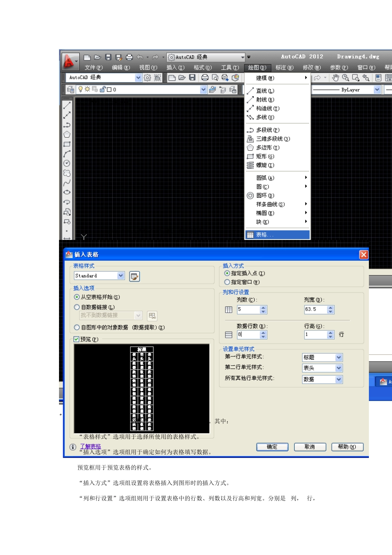Select Rectangle tool in draw toolbar
Image resolution: width=392 pixels, height=555 pixels.
click(x=67, y=144)
